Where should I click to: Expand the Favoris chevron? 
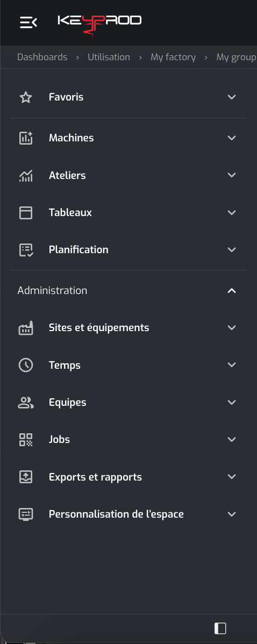(x=232, y=97)
